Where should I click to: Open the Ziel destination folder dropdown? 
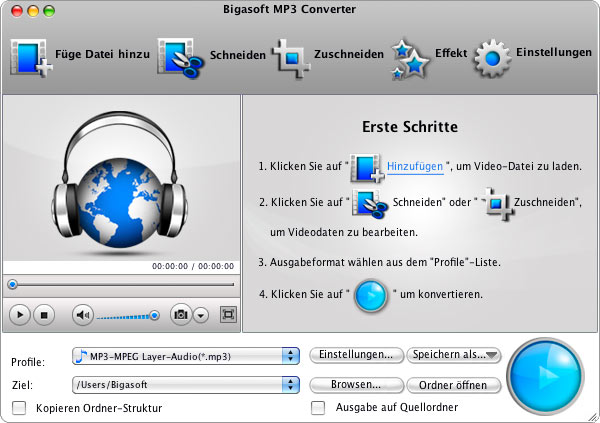point(186,385)
